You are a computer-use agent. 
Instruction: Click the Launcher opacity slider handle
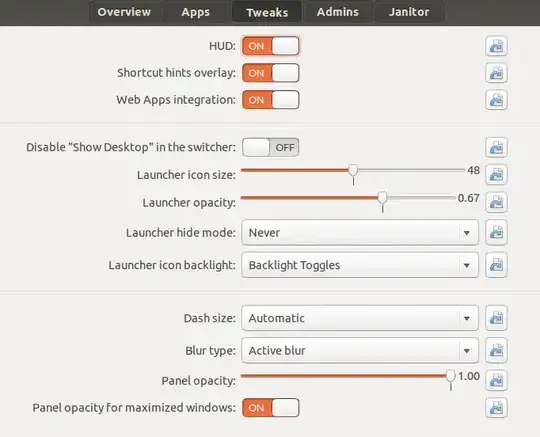[x=382, y=198]
